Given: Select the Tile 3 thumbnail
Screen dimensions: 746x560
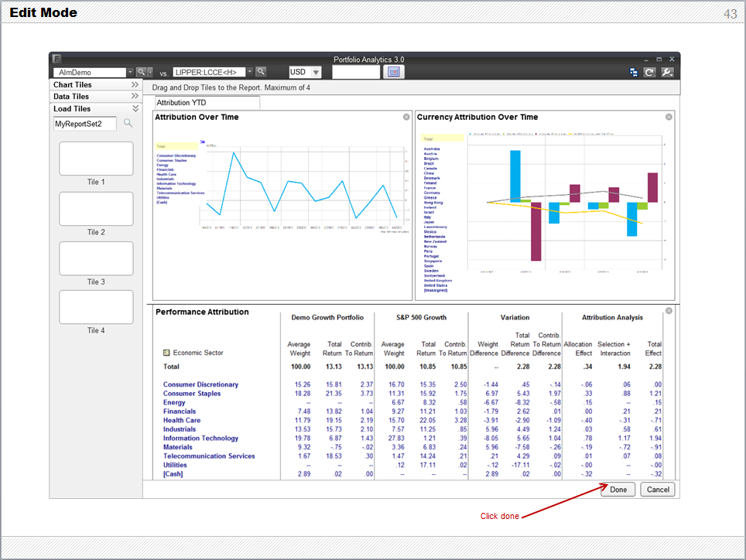Looking at the screenshot, I should (x=96, y=258).
